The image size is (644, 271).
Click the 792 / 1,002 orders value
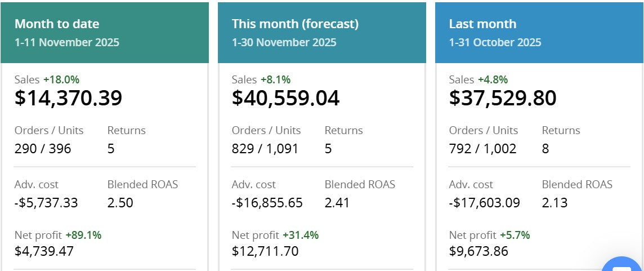click(482, 149)
